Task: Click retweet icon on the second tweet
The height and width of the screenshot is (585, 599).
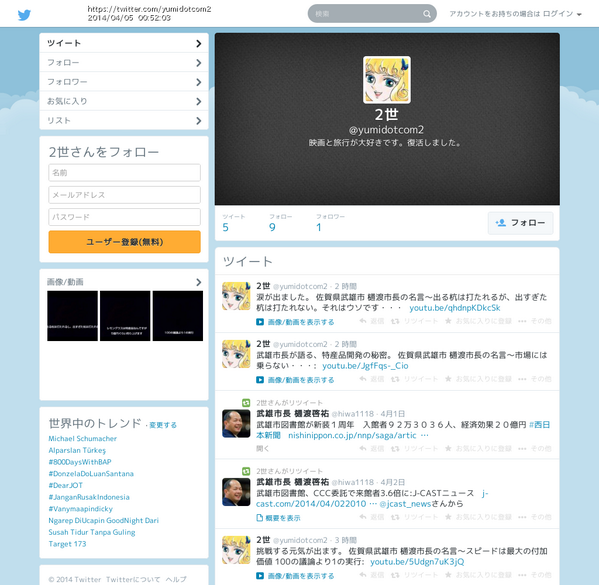Action: point(395,379)
